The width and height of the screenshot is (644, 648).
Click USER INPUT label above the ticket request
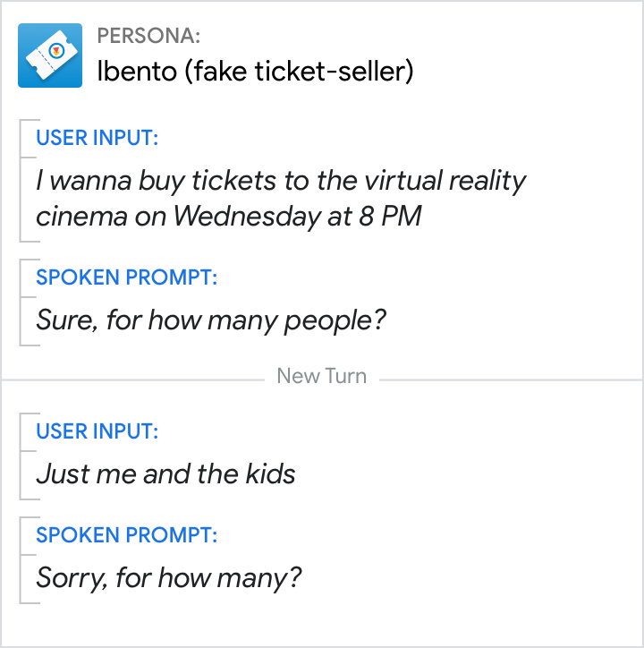(97, 138)
